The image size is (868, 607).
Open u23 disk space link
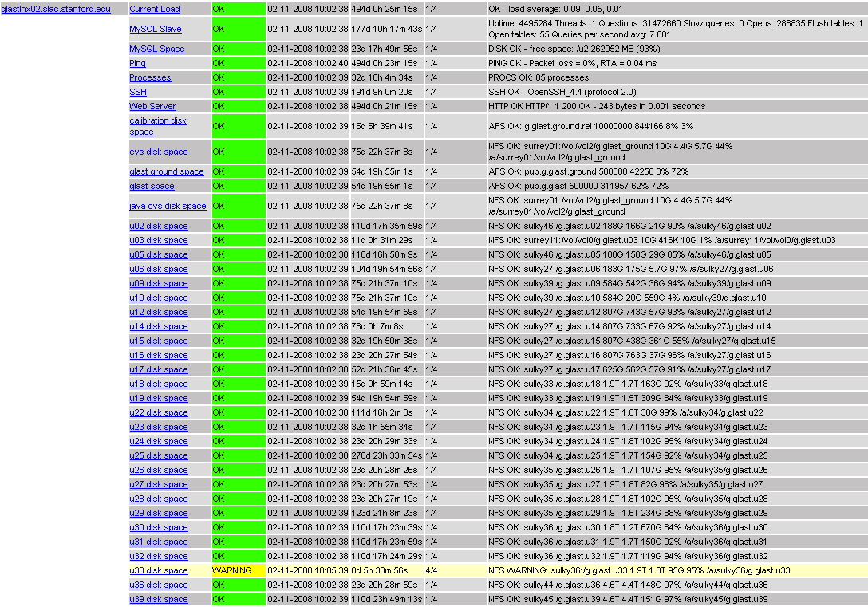point(159,428)
